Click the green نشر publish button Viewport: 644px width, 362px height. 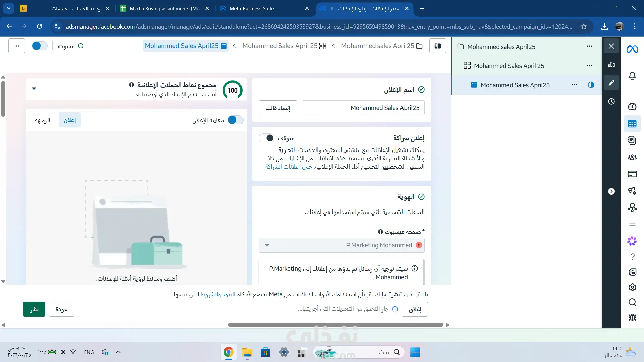point(34,309)
